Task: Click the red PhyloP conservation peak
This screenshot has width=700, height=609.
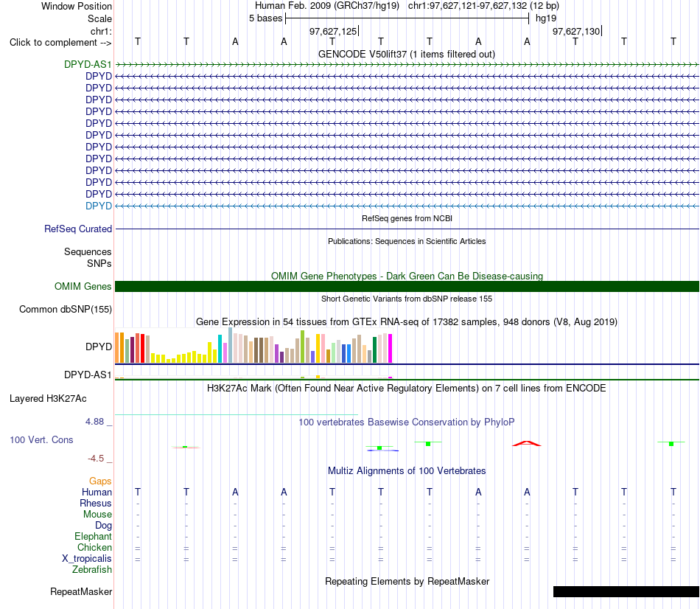Action: click(526, 443)
